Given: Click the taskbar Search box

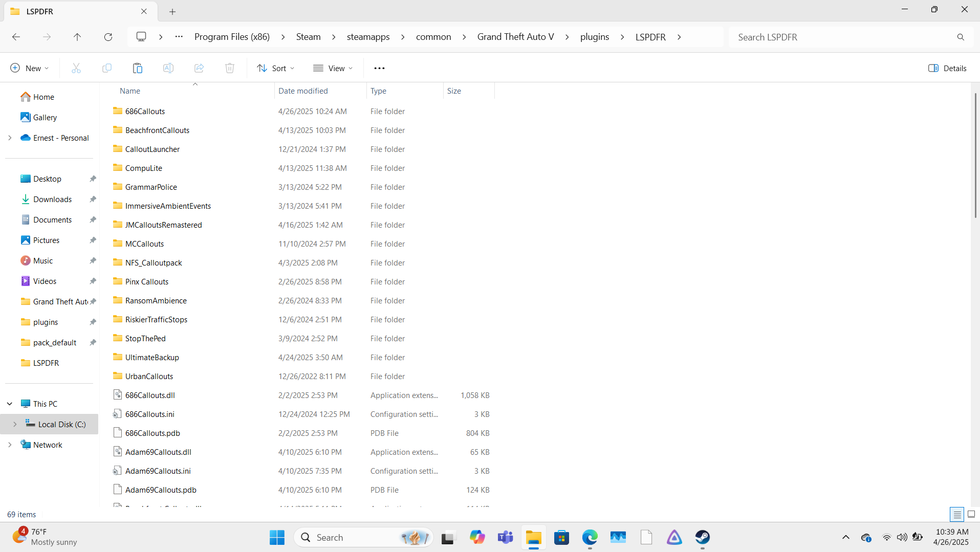Looking at the screenshot, I should tap(363, 537).
